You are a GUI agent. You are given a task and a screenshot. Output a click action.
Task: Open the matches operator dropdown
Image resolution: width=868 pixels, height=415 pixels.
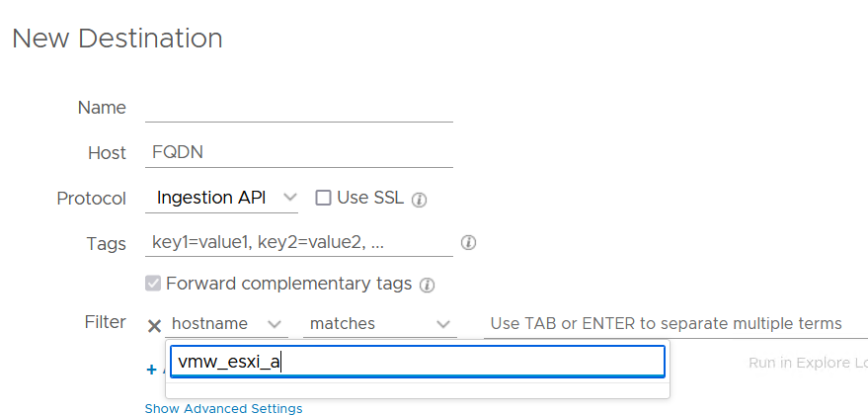[x=442, y=324]
